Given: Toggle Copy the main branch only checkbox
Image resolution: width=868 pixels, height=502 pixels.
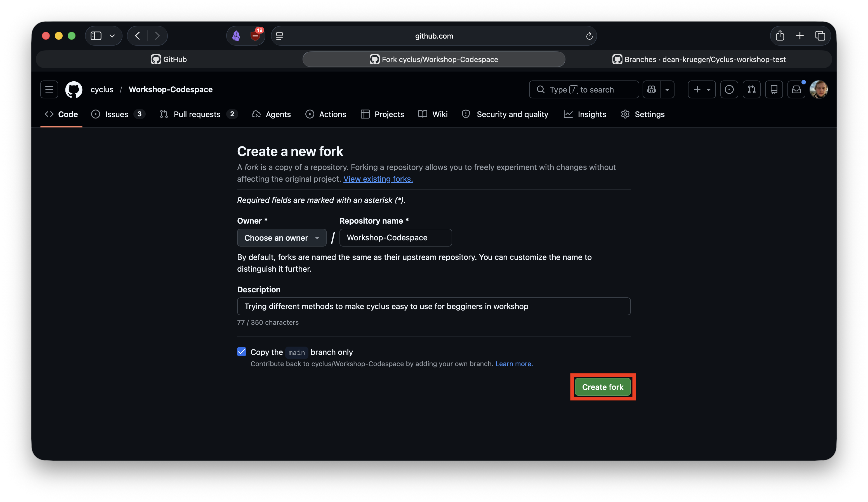Looking at the screenshot, I should pos(242,352).
